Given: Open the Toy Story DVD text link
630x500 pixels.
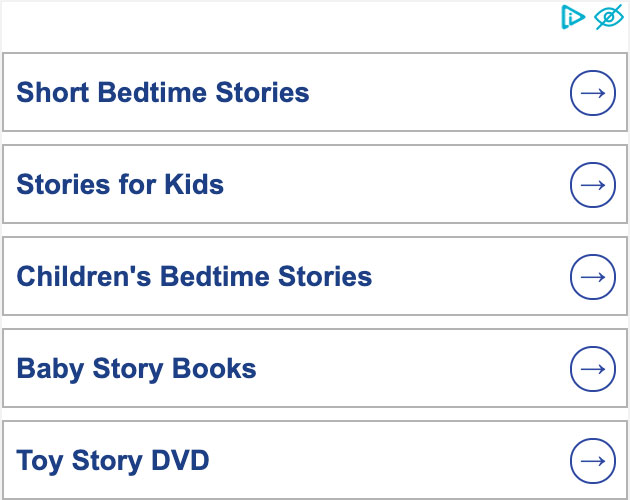Looking at the screenshot, I should pyautogui.click(x=112, y=461).
